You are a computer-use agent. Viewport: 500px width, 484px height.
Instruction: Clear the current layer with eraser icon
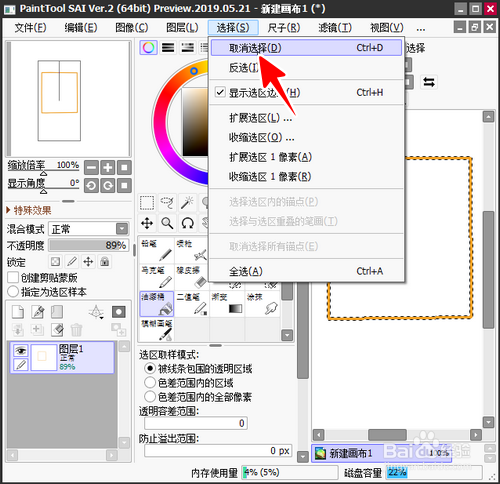coord(57,330)
